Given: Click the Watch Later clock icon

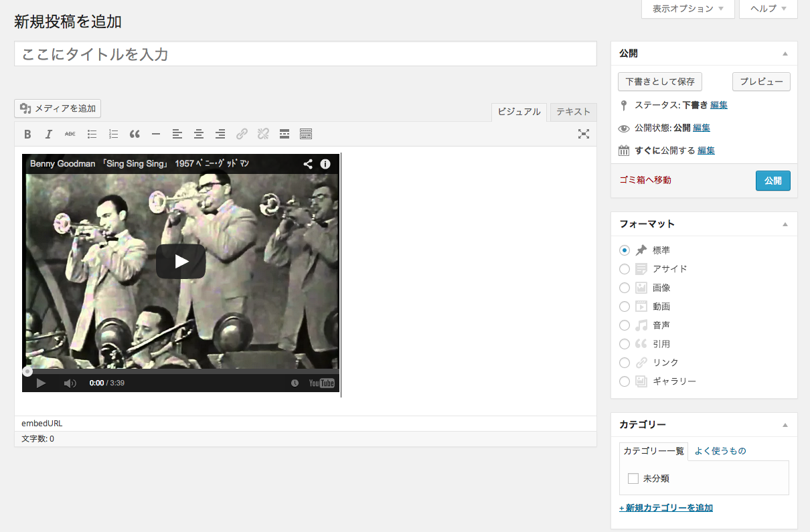Looking at the screenshot, I should pyautogui.click(x=295, y=383).
